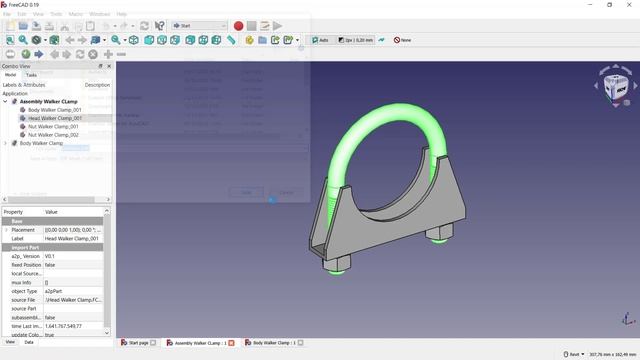Click the New document icon

pyautogui.click(x=10, y=26)
